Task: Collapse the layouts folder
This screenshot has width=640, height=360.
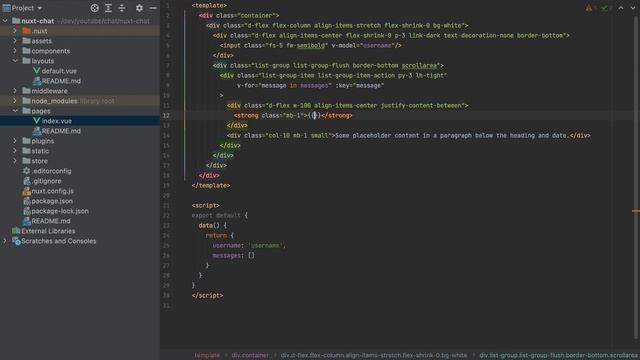Action: (15, 61)
